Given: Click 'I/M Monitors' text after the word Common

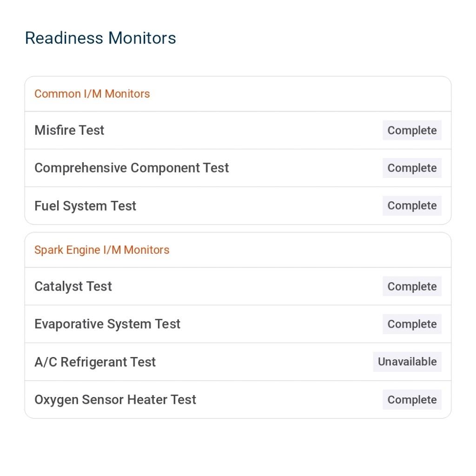Looking at the screenshot, I should [x=117, y=94].
